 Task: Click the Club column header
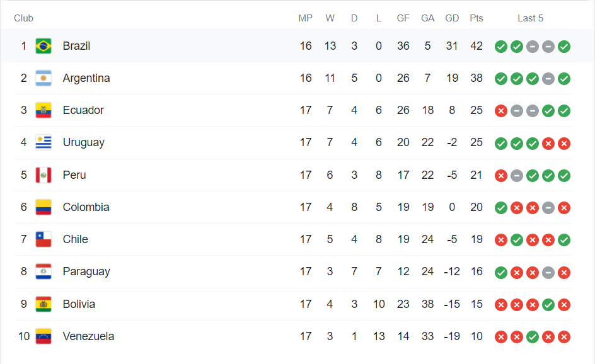click(x=23, y=18)
